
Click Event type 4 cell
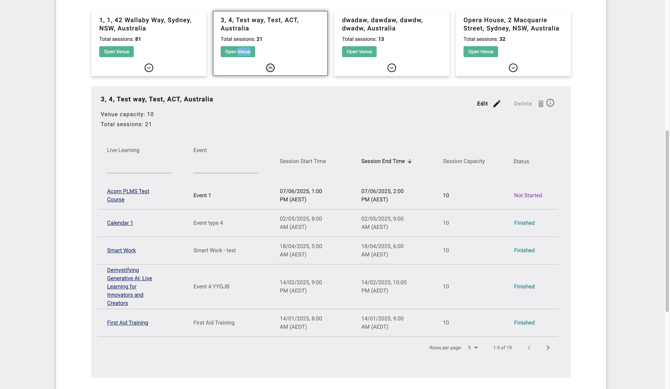[208, 223]
